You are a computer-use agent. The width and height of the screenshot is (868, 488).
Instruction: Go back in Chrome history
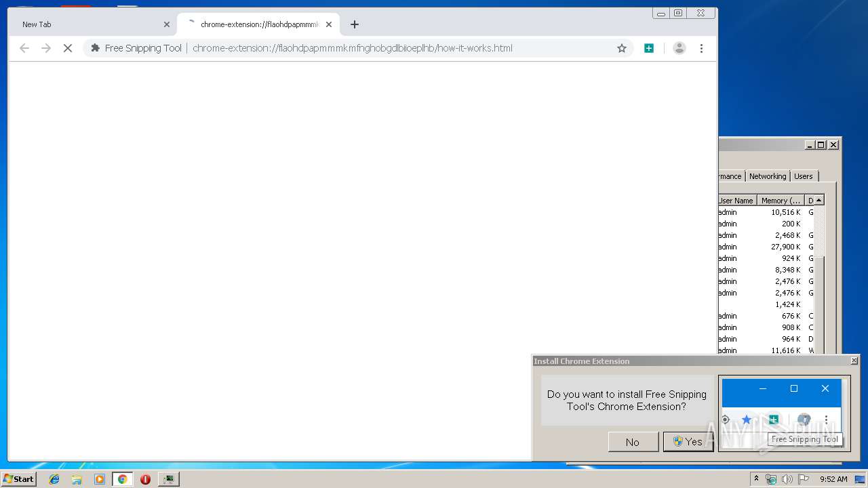point(24,48)
